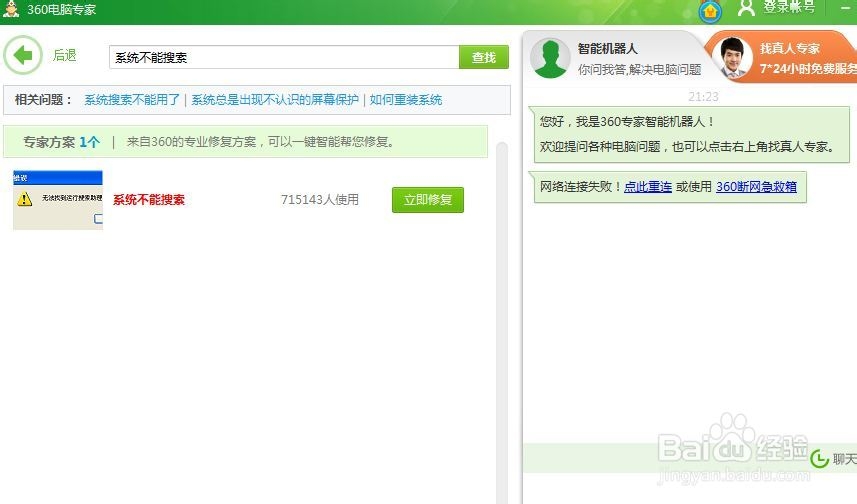Open related question 系统搜索不能用了
The width and height of the screenshot is (857, 504).
pos(132,100)
